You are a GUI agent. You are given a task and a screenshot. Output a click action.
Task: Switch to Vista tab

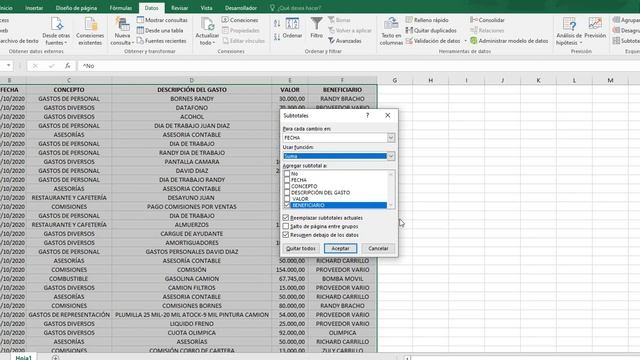coord(207,8)
